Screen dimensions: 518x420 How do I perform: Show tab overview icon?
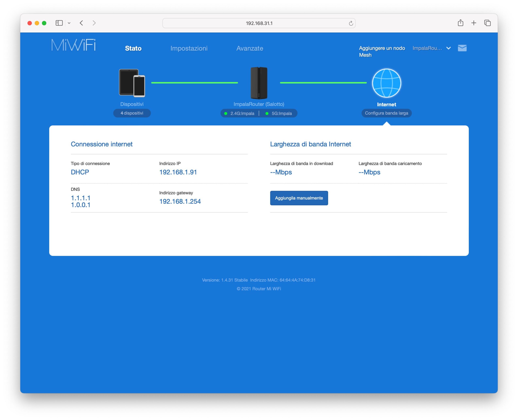point(487,23)
